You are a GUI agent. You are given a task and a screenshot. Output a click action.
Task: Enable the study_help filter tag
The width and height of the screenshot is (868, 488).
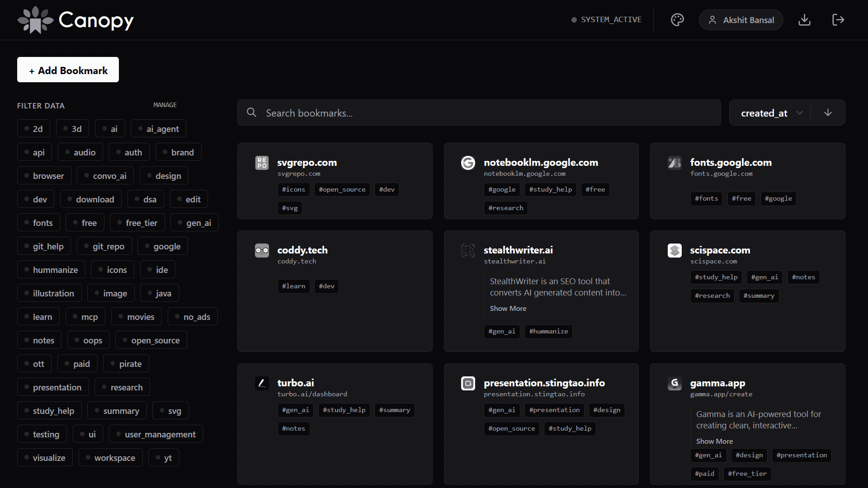coord(49,411)
